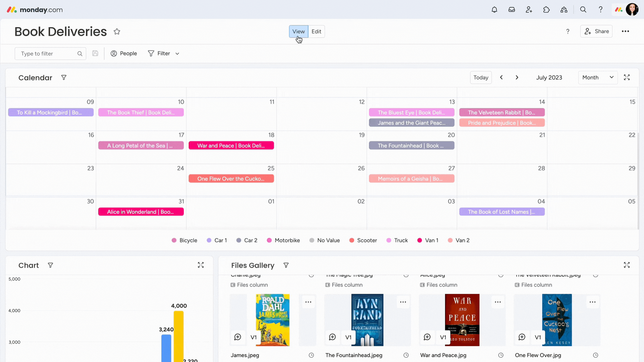This screenshot has height=362, width=644.
Task: View history clock for One Flew Over.jpg
Action: click(x=595, y=355)
